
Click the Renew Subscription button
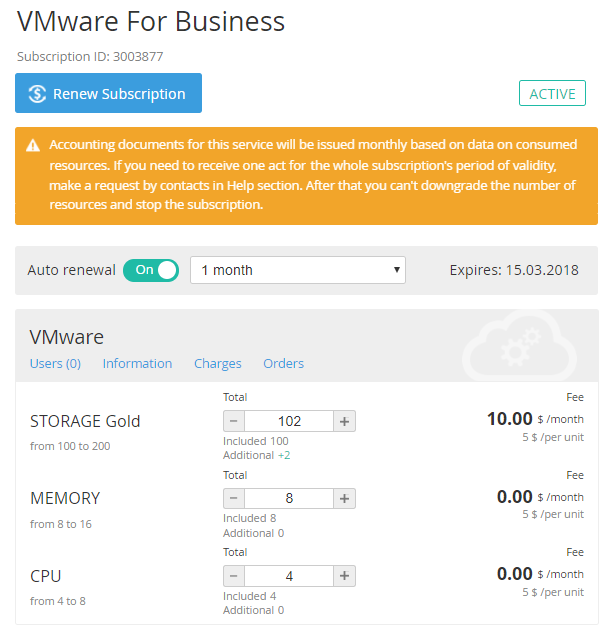click(x=108, y=94)
